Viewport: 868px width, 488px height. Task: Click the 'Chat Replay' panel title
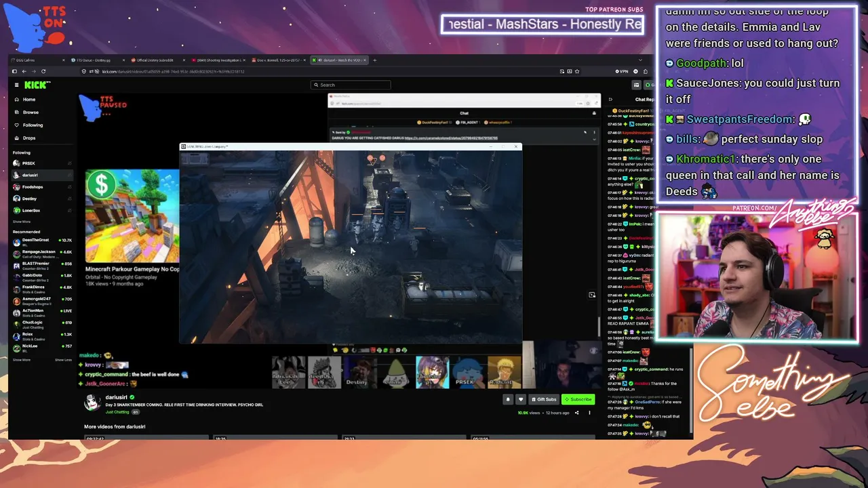coord(644,100)
